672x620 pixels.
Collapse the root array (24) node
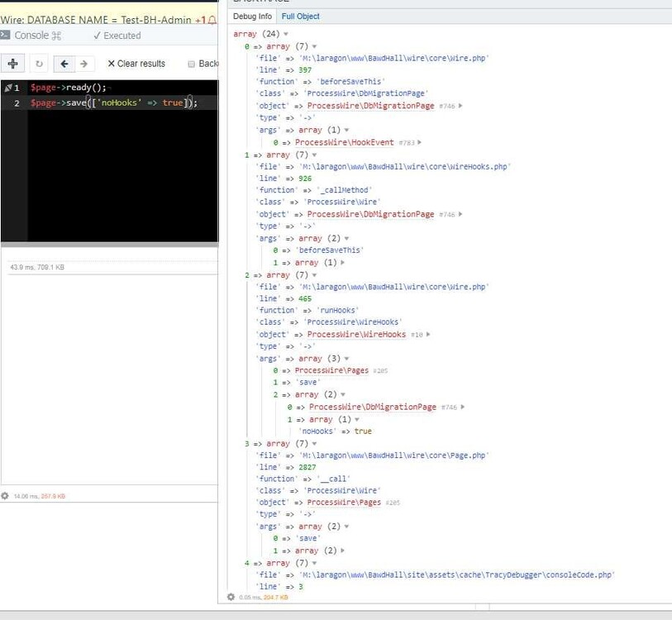(x=286, y=34)
